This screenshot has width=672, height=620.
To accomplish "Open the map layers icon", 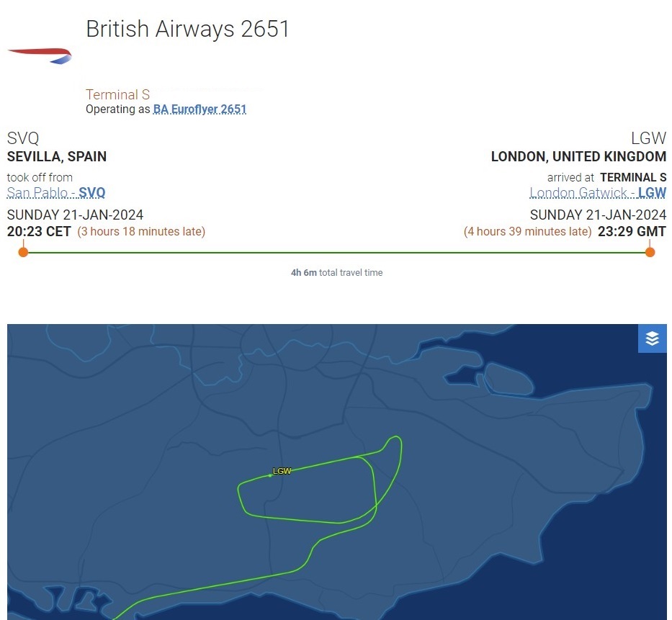I will click(x=652, y=338).
